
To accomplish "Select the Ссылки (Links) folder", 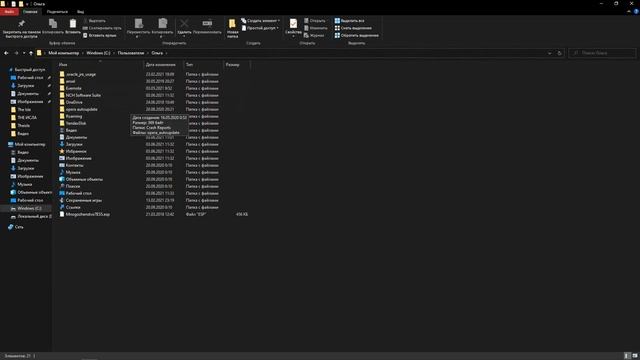I will (x=73, y=207).
